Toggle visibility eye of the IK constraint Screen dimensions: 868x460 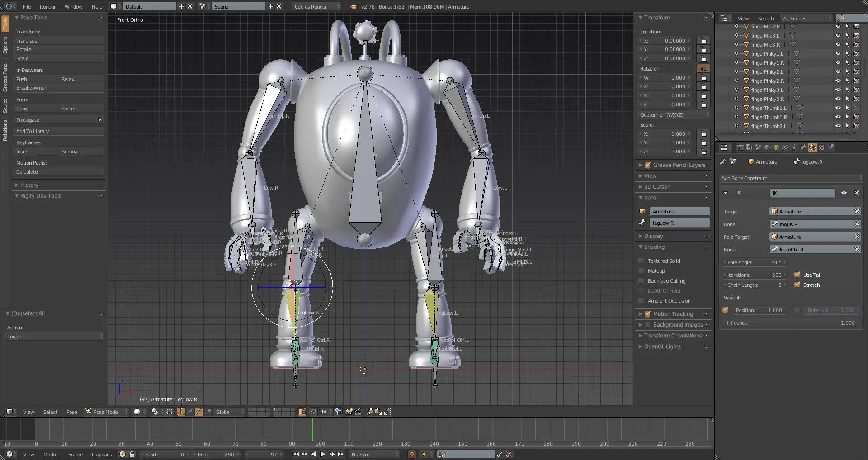pos(844,193)
